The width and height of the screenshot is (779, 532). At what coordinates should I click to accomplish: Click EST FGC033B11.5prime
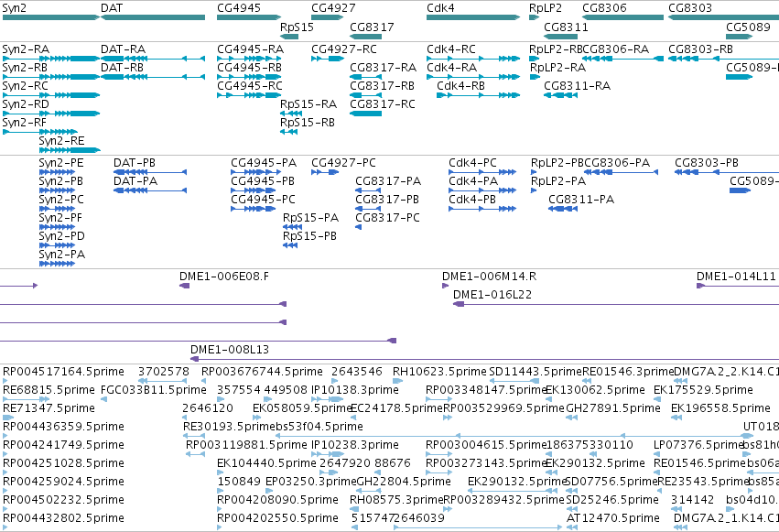pyautogui.click(x=154, y=390)
